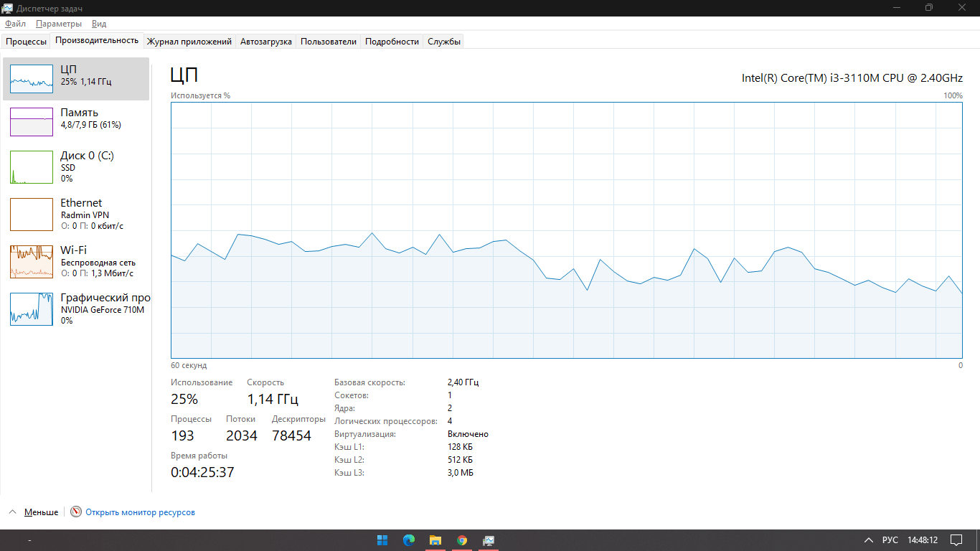The image size is (980, 551).
Task: Click the Дескрипторы count 78454
Action: pos(291,435)
